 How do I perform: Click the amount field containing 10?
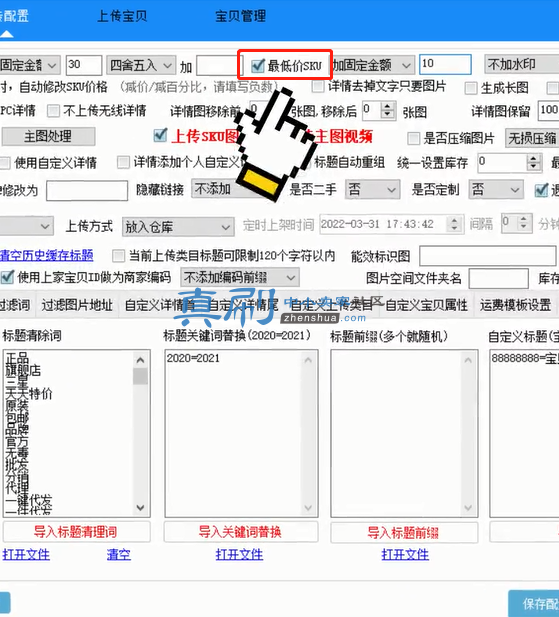click(445, 65)
